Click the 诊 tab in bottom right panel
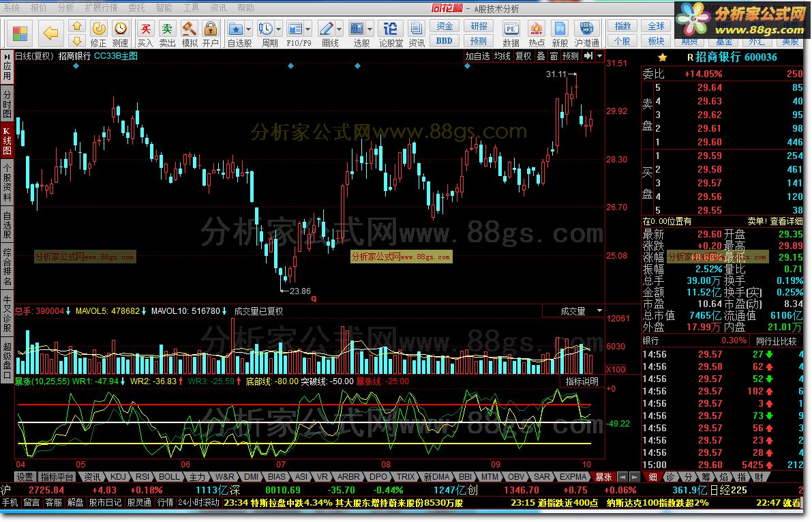The width and height of the screenshot is (812, 522). point(670,477)
